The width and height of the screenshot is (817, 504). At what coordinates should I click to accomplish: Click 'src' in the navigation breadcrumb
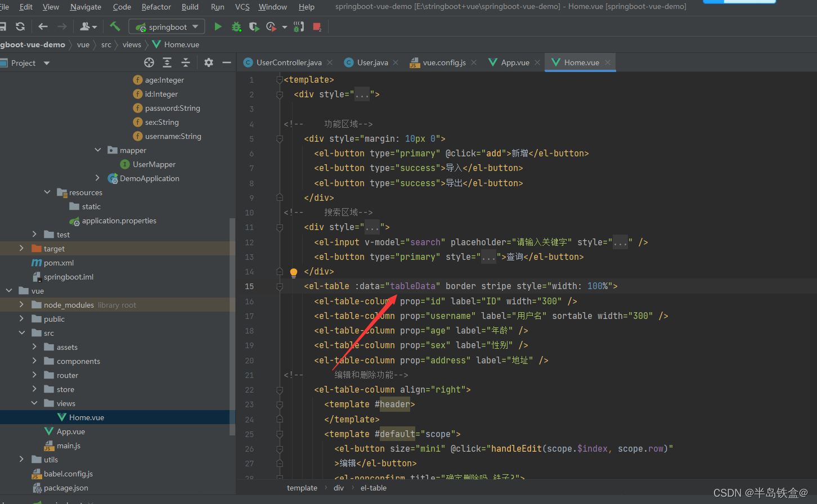[x=106, y=44]
